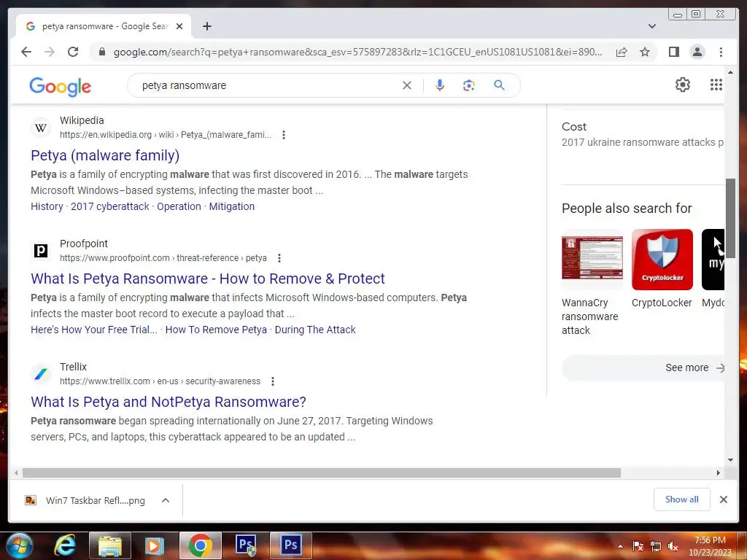747x560 pixels.
Task: Open What Is Petya Ransomware Proofpoint link
Action: pos(208,279)
